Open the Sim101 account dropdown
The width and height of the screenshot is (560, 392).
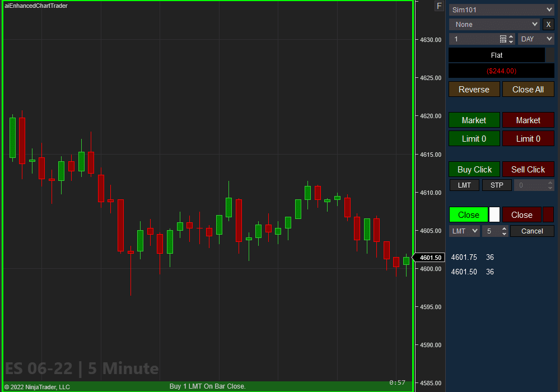(x=501, y=10)
